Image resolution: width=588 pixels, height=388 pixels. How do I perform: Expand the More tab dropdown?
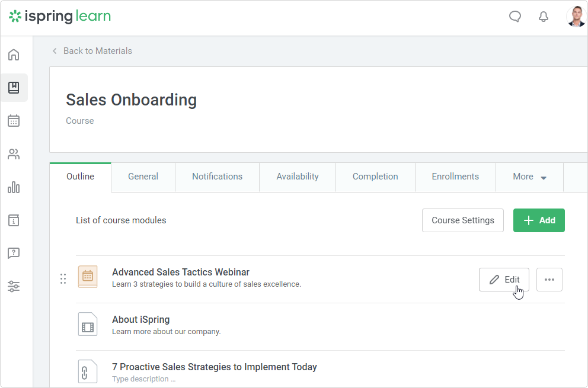pos(529,177)
